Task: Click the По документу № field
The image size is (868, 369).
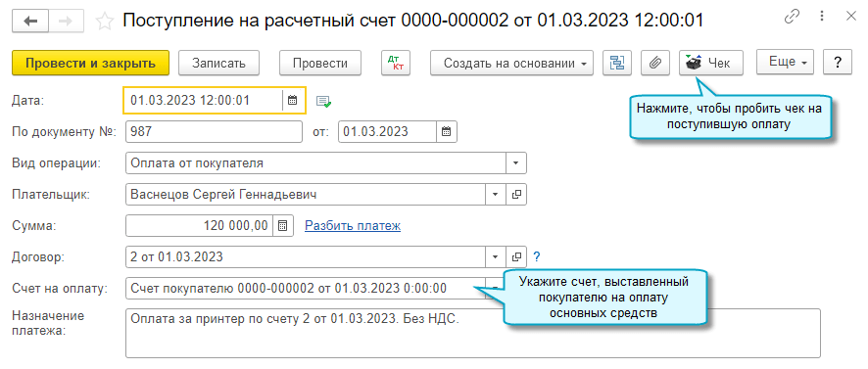Action: [x=215, y=132]
